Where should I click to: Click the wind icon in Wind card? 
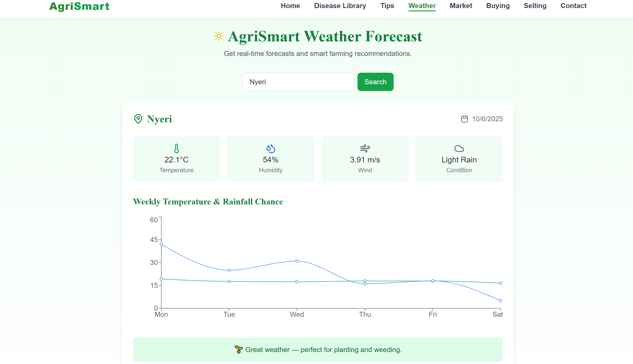pos(365,148)
